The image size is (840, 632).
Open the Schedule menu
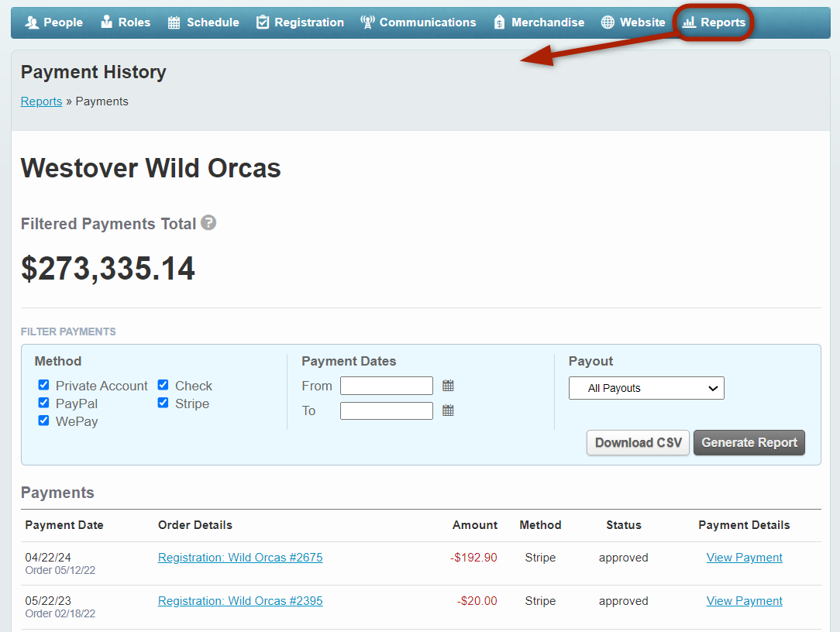coord(204,22)
